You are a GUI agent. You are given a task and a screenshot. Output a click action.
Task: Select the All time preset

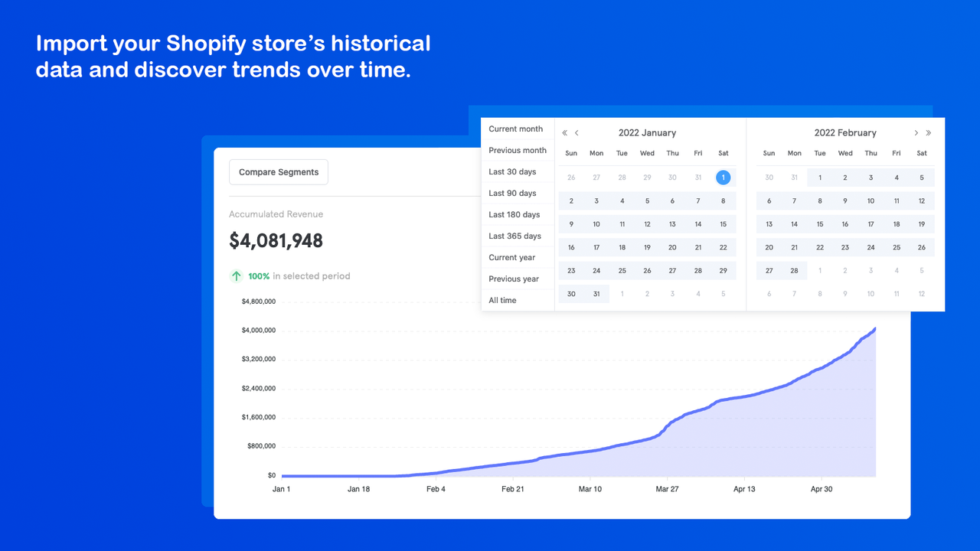click(x=502, y=300)
